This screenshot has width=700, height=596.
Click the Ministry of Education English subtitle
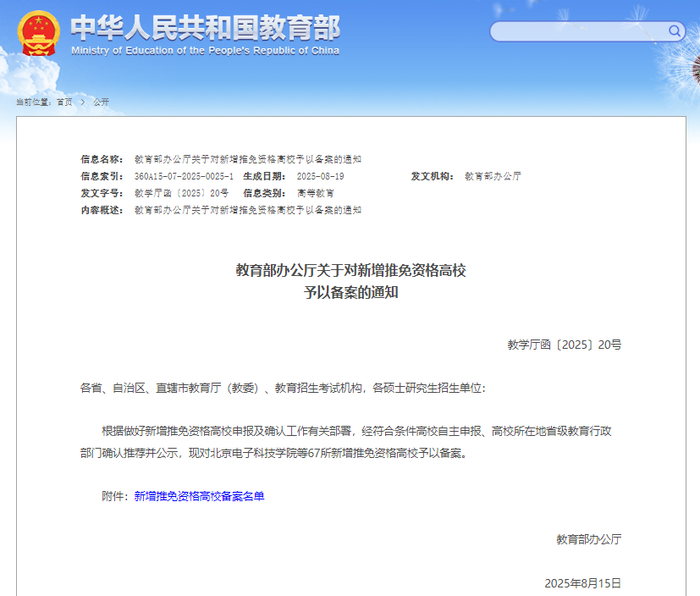[x=205, y=50]
